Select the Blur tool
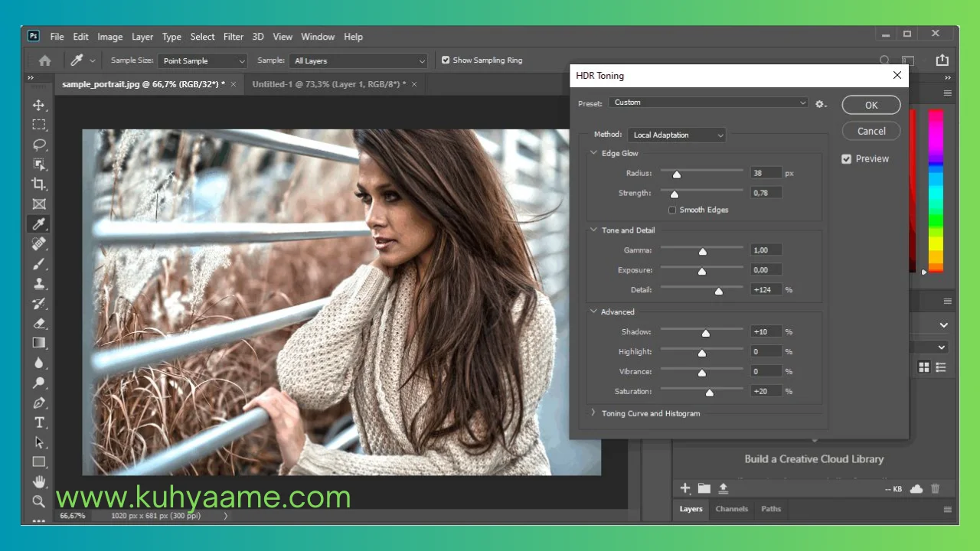Screen dimensions: 980x551 pos(39,364)
